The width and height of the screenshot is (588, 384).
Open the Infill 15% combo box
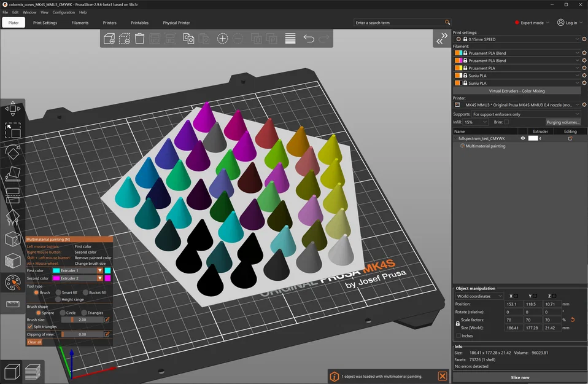tap(476, 122)
